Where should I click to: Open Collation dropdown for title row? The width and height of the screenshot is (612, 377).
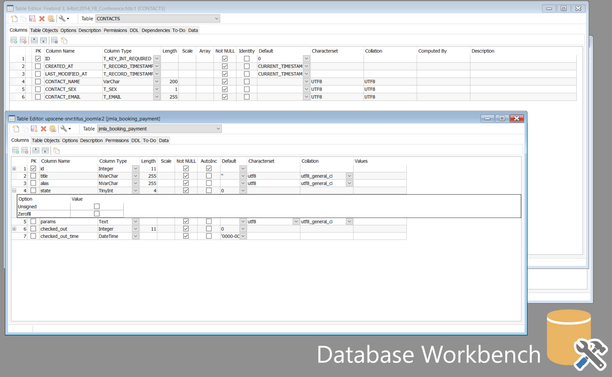tap(349, 176)
